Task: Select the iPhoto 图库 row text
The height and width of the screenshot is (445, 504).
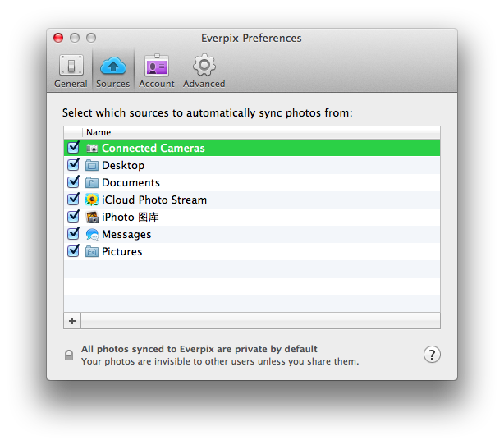Action: click(131, 217)
